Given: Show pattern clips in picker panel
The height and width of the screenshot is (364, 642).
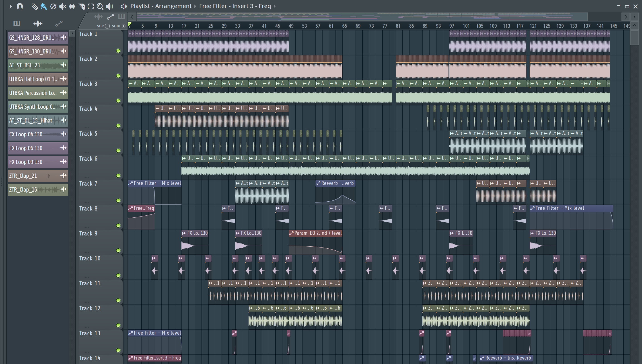Looking at the screenshot, I should 17,23.
